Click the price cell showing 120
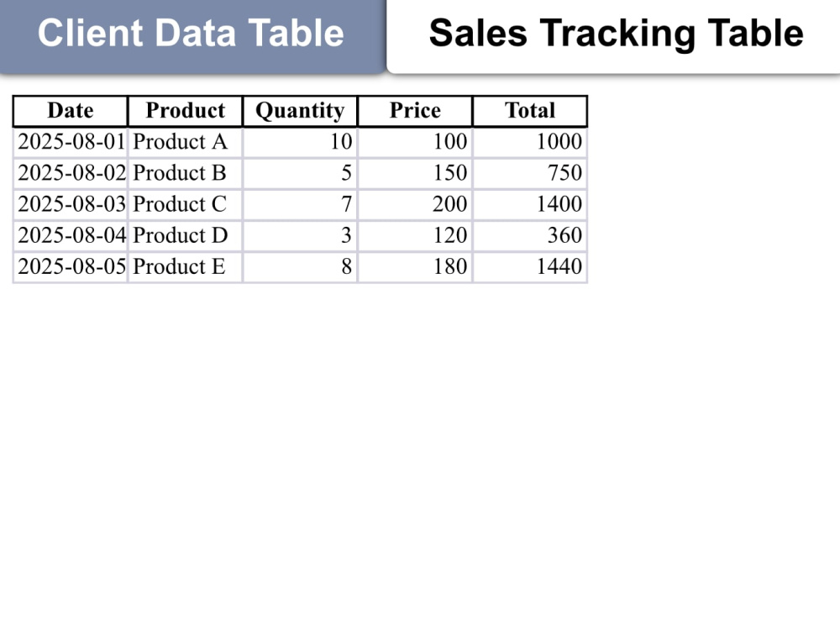Screen dimensions: 840x631 click(x=415, y=235)
